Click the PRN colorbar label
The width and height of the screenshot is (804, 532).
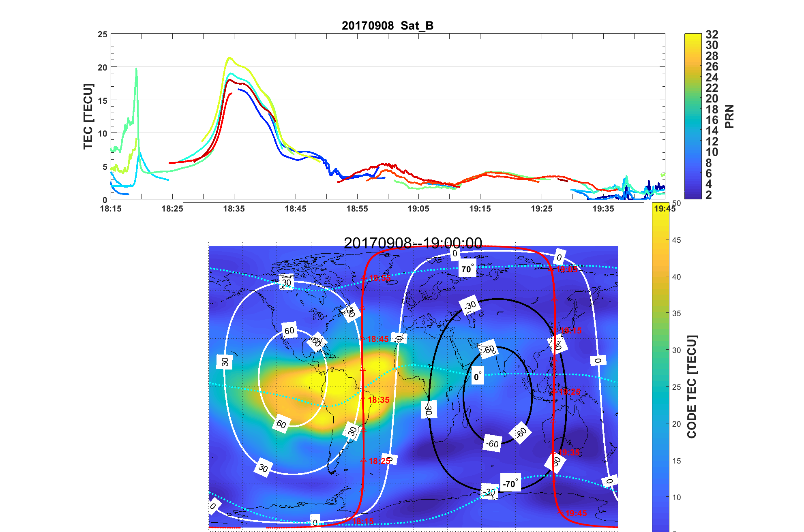coord(729,116)
